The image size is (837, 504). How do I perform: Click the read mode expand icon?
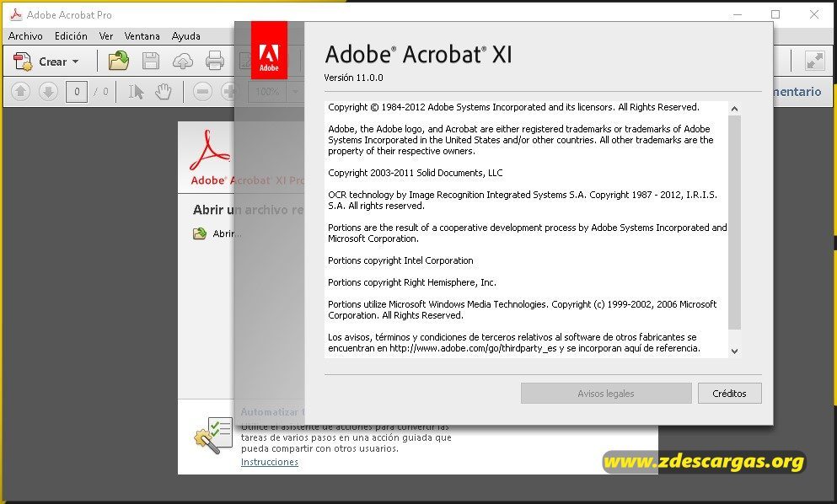(x=814, y=61)
